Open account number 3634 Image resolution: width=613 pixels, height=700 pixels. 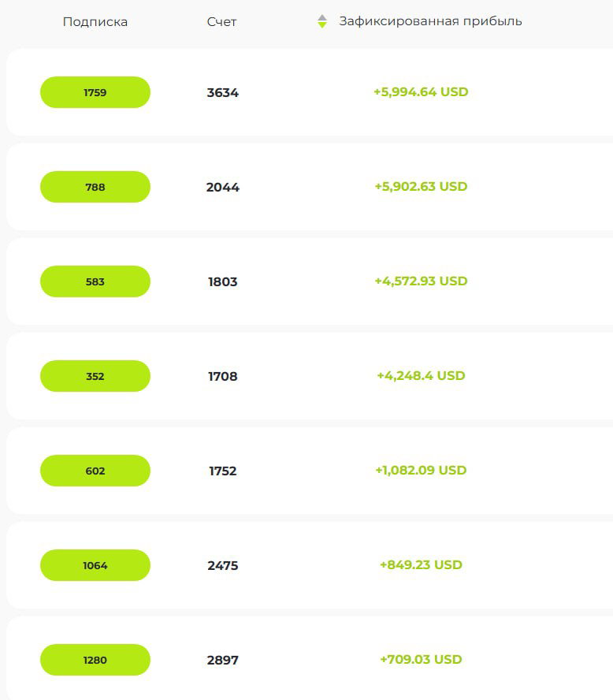(223, 92)
